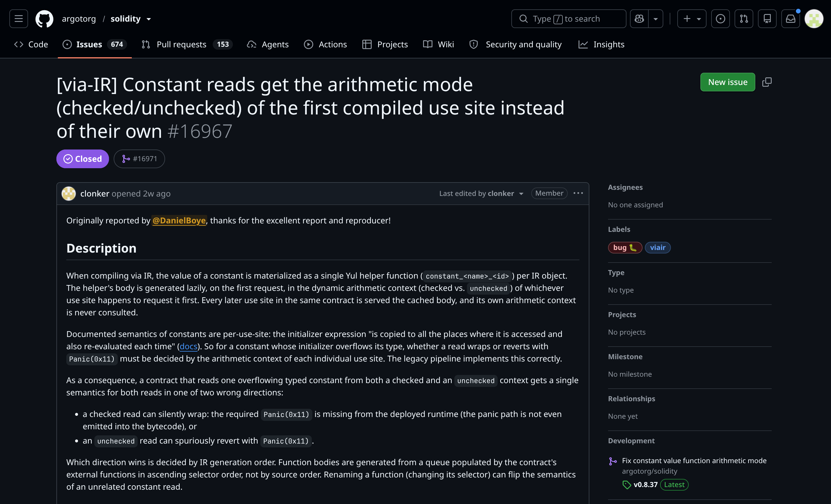Switch to the Agents tab

pyautogui.click(x=268, y=44)
